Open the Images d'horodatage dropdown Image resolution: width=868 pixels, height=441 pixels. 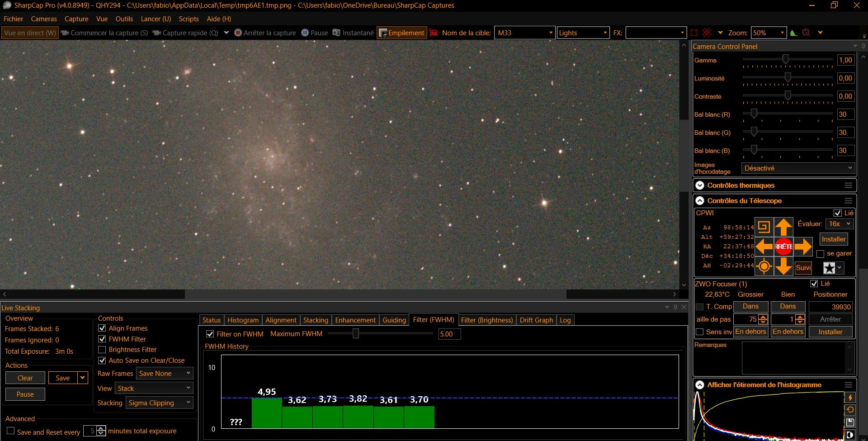click(798, 168)
